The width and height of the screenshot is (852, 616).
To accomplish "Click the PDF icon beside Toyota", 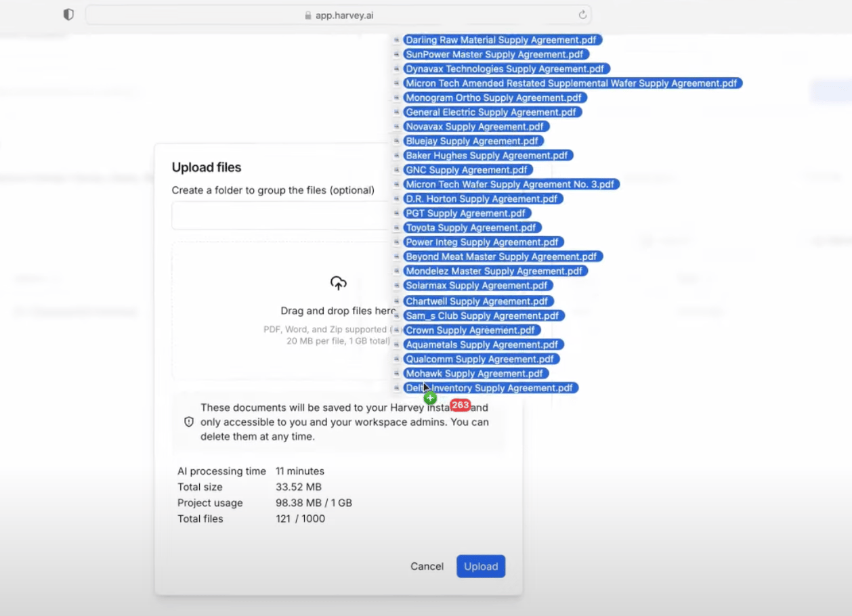I will pyautogui.click(x=397, y=227).
